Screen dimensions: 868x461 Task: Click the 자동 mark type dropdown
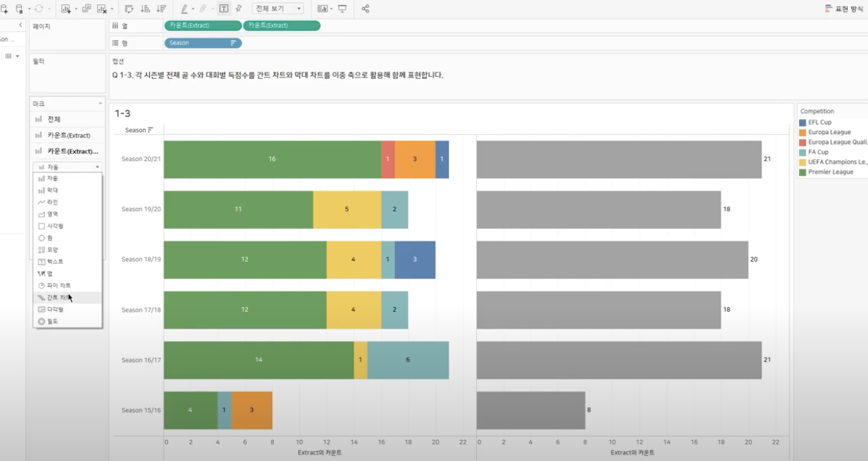[x=69, y=167]
